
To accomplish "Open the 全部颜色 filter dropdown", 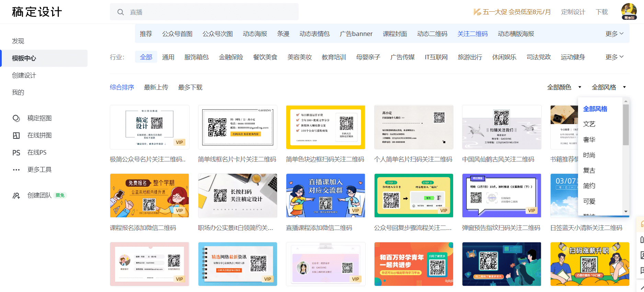I will pos(564,87).
